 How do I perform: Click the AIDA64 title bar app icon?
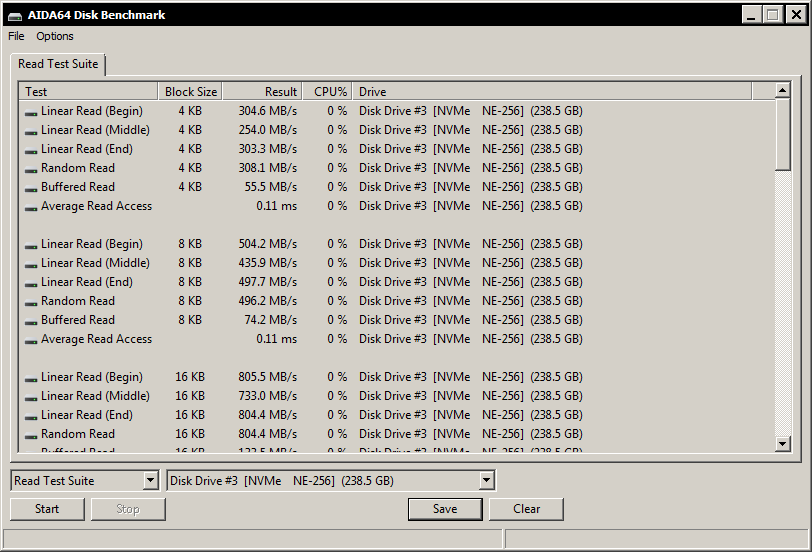13,15
